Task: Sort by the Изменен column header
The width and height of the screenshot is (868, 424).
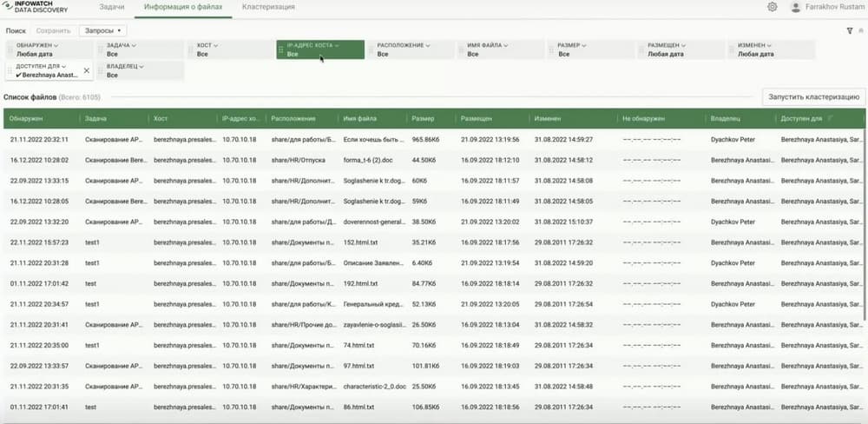Action: point(548,119)
